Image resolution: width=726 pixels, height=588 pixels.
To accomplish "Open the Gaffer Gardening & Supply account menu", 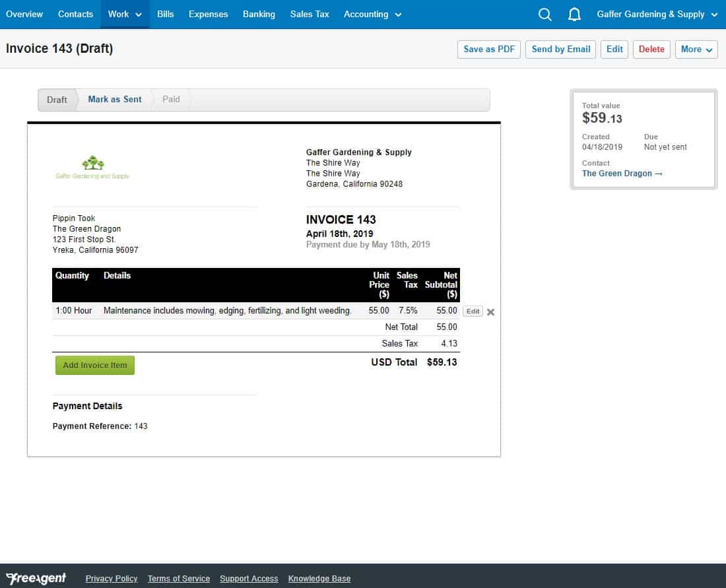I will tap(657, 15).
